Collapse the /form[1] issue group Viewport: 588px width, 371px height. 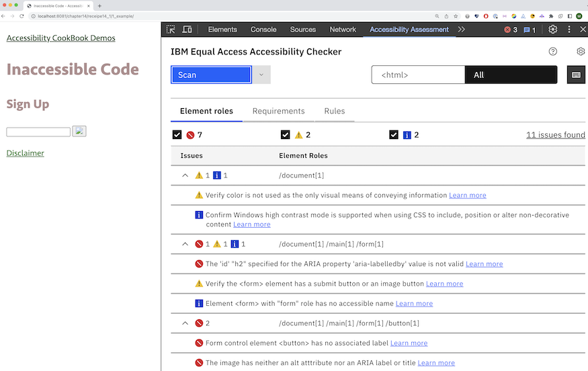click(x=185, y=244)
